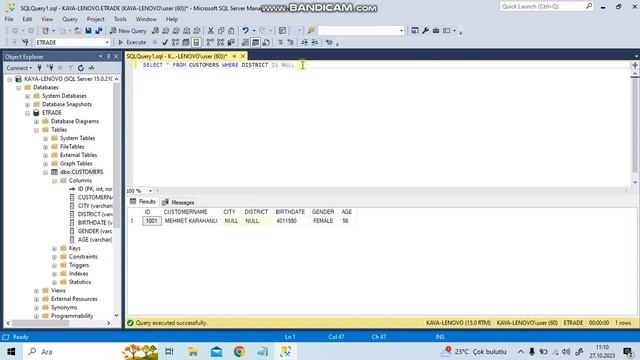640x360 pixels.
Task: Open the Connect dropdown in Object Explorer
Action: (19, 68)
